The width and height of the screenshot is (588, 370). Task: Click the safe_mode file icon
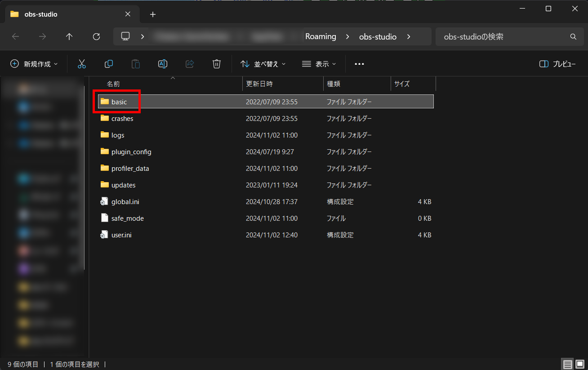tap(105, 218)
